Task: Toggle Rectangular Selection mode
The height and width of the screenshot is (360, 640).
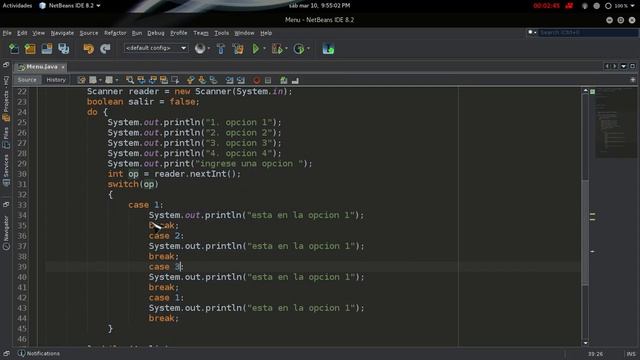Action: pyautogui.click(x=176, y=80)
